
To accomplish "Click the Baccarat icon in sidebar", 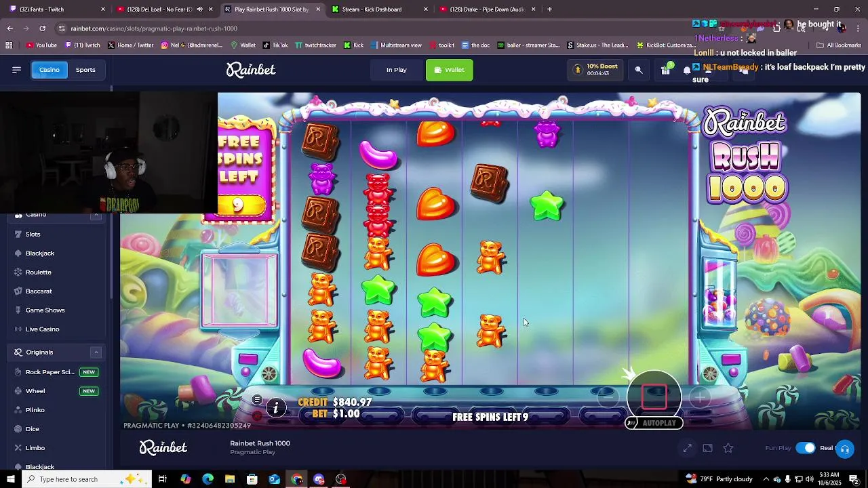I will coord(18,291).
